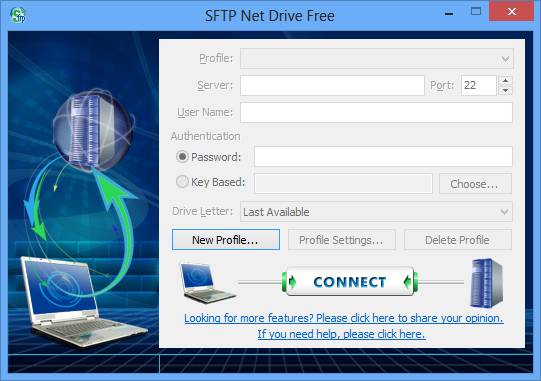
Task: Click the laptop icon beside Connect
Action: coord(207,283)
